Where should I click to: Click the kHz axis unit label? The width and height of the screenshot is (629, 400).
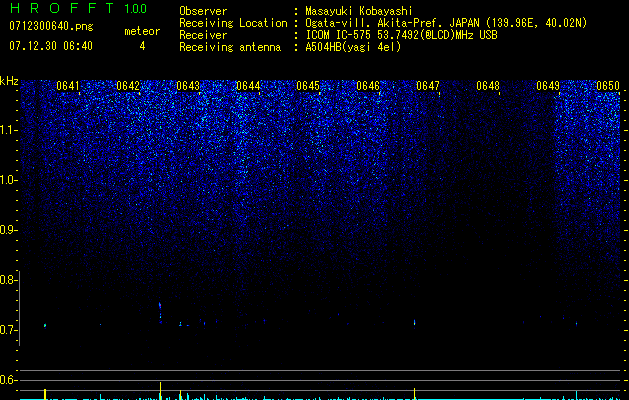9,81
